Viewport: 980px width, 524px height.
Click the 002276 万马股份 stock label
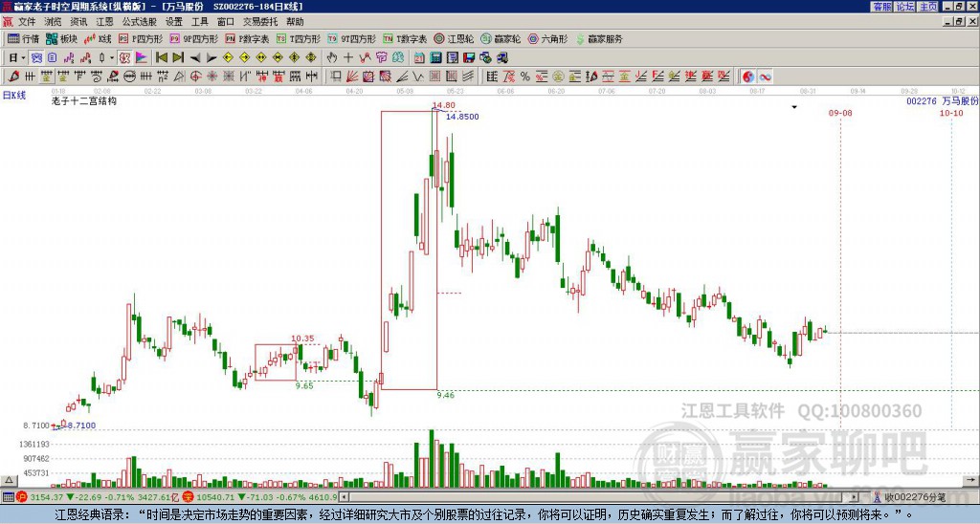[x=942, y=100]
